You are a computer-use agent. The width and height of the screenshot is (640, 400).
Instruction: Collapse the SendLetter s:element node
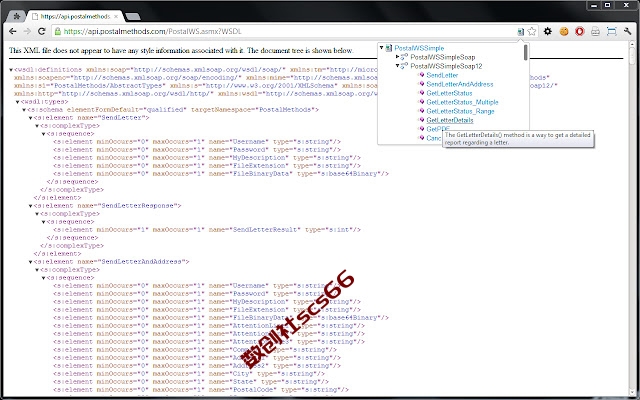point(31,118)
